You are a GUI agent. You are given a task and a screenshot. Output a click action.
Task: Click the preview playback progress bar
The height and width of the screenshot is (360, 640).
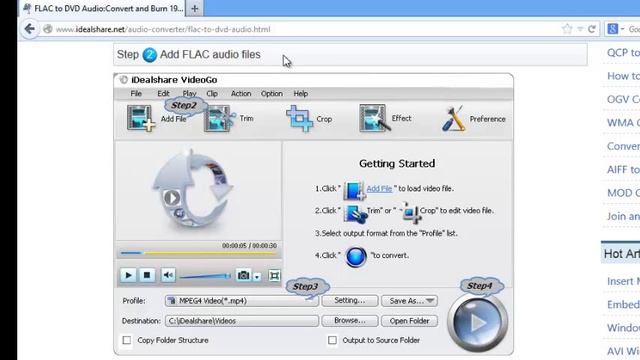198,253
